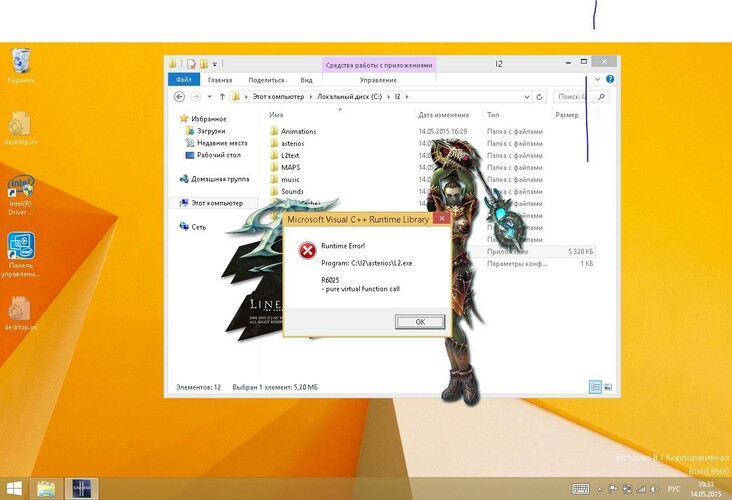
Task: Expand the chevron after Локальный диск (C:) in the path
Action: tap(388, 97)
